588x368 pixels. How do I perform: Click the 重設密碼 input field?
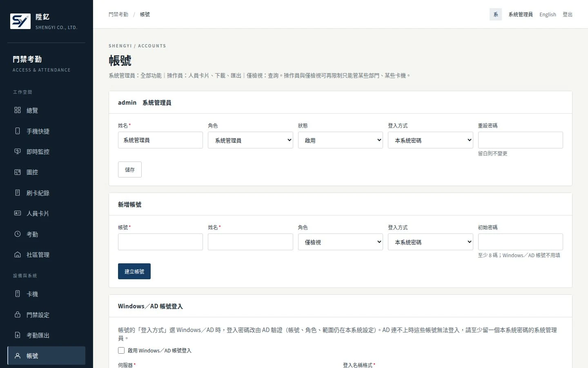(521, 140)
